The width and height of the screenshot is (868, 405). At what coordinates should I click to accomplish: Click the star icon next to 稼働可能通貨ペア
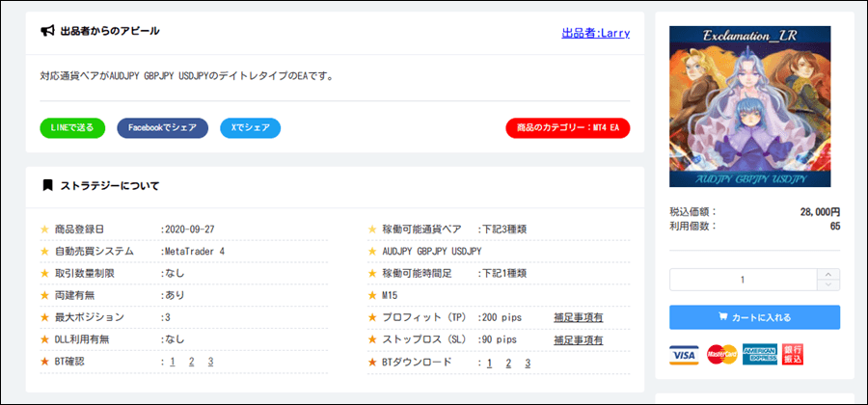click(x=373, y=229)
